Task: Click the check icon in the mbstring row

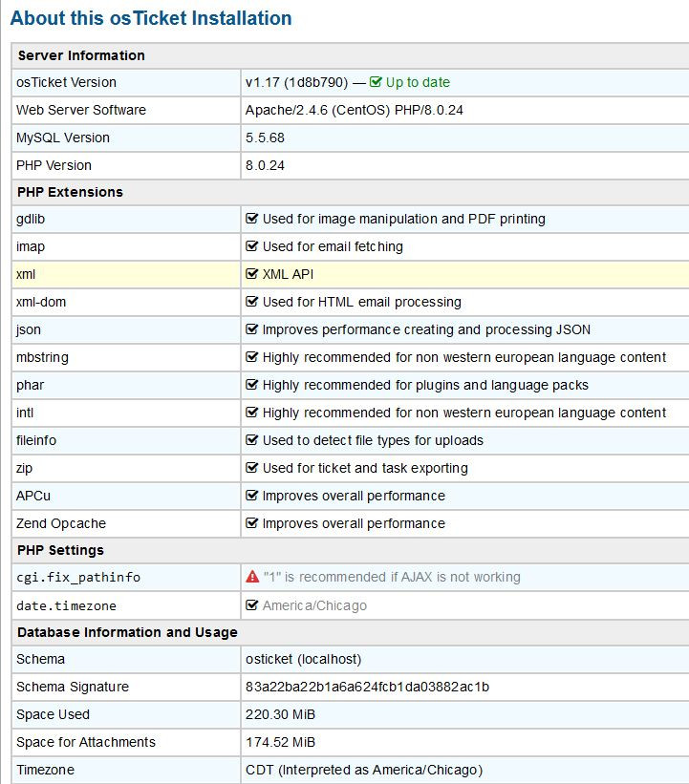Action: coord(252,357)
